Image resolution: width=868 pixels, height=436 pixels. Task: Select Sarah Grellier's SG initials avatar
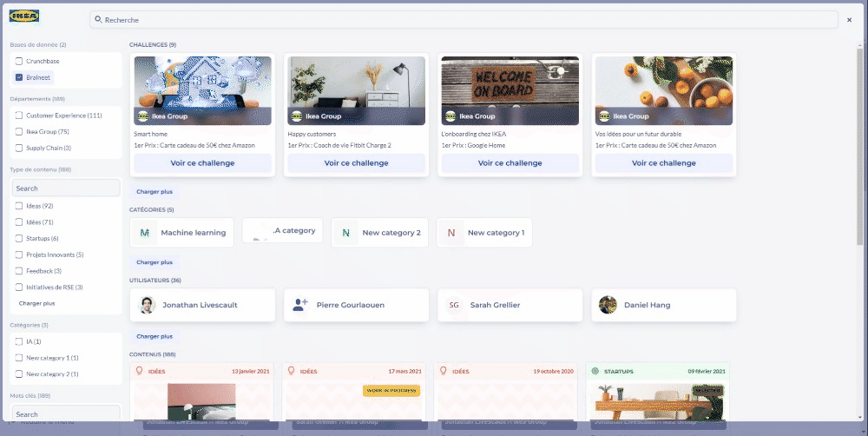[x=454, y=305]
